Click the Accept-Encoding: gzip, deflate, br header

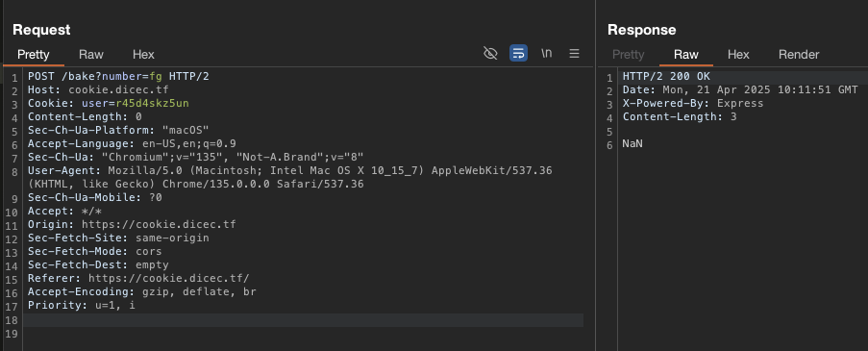[141, 291]
